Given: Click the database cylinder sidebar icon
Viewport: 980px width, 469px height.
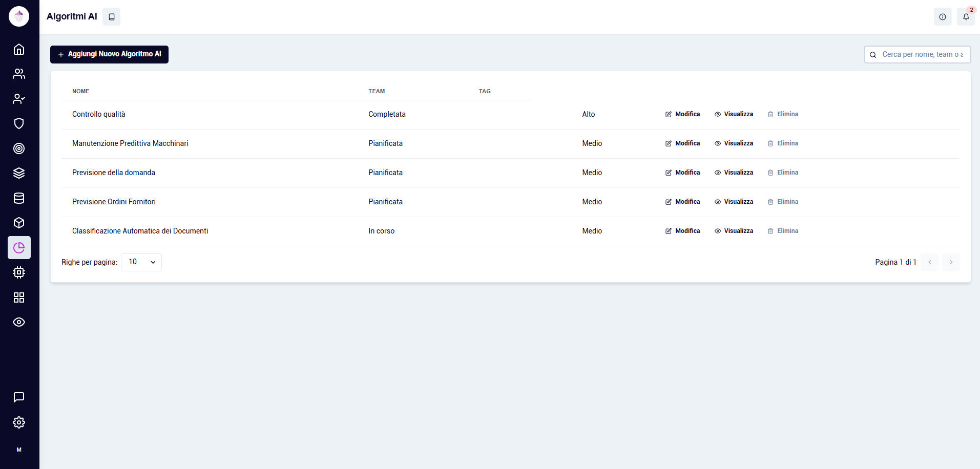Looking at the screenshot, I should (x=19, y=198).
